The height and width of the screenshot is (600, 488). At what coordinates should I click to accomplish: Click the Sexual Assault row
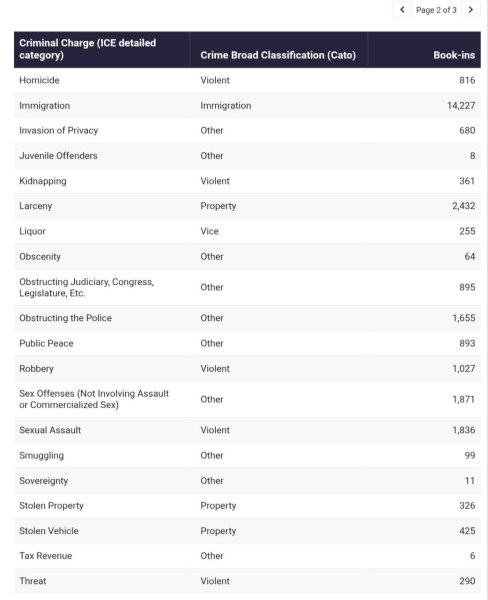247,430
